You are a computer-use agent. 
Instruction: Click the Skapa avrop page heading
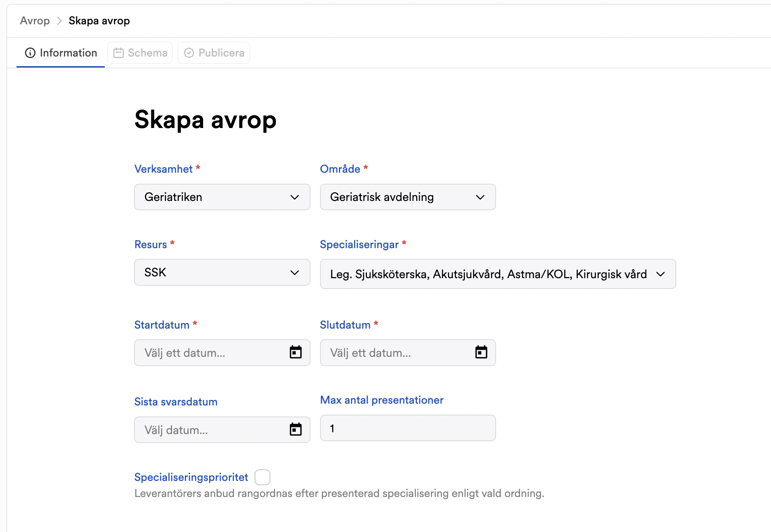[205, 120]
